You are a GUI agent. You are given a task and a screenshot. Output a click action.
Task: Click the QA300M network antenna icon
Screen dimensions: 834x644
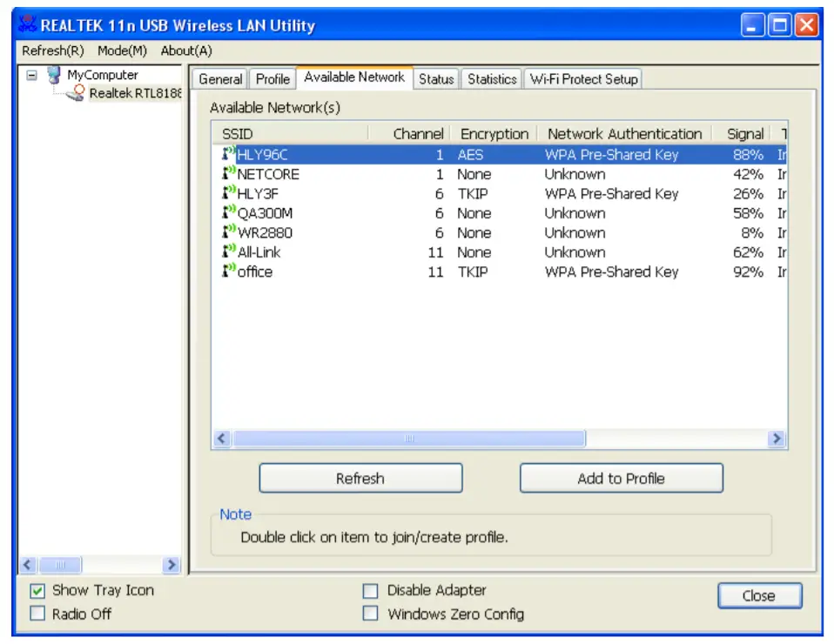click(x=229, y=213)
